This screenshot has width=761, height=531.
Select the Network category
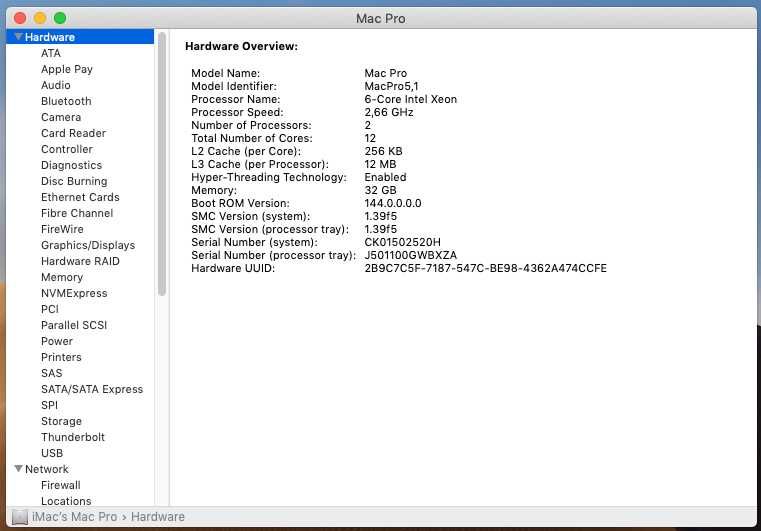pyautogui.click(x=47, y=470)
